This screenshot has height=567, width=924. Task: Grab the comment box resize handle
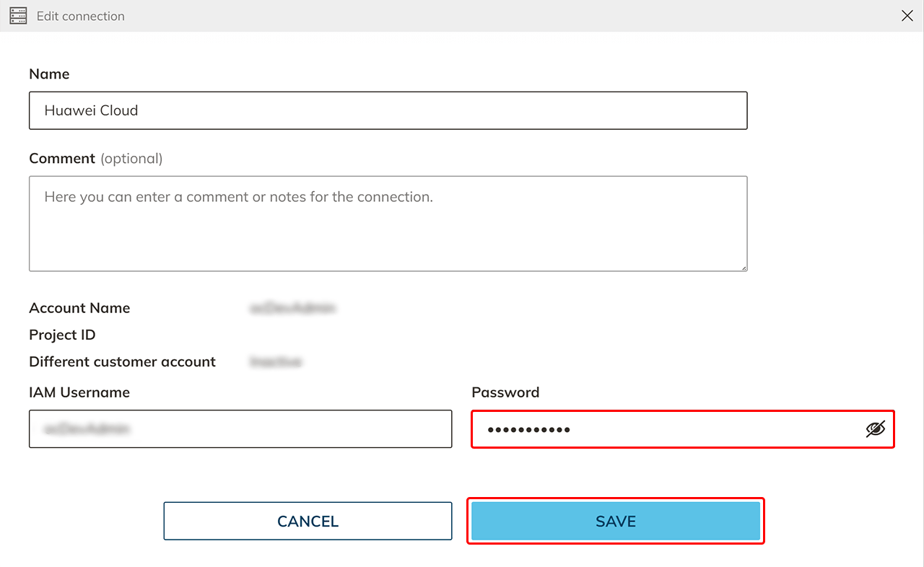pos(744,267)
